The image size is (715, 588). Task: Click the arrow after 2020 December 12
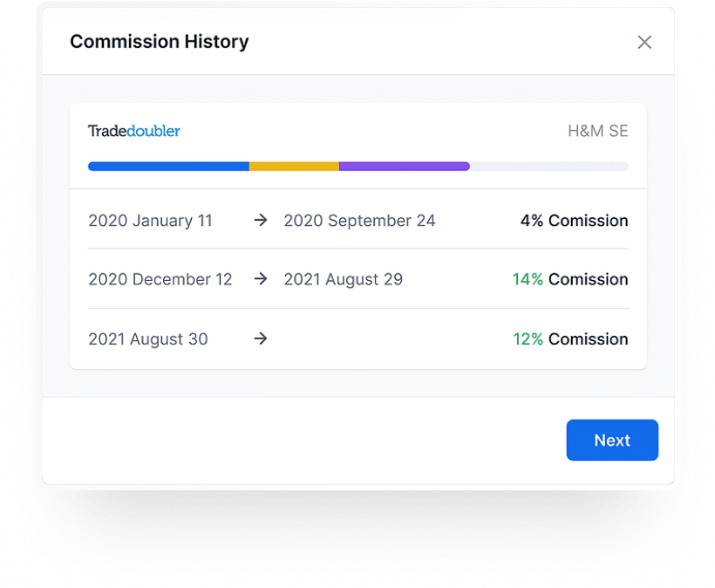coord(260,279)
